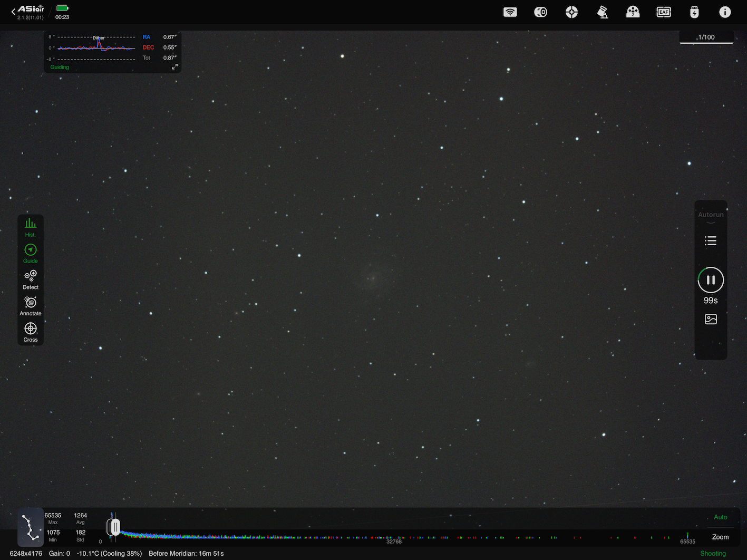Open the info about icon
Image resolution: width=747 pixels, height=560 pixels.
[725, 12]
